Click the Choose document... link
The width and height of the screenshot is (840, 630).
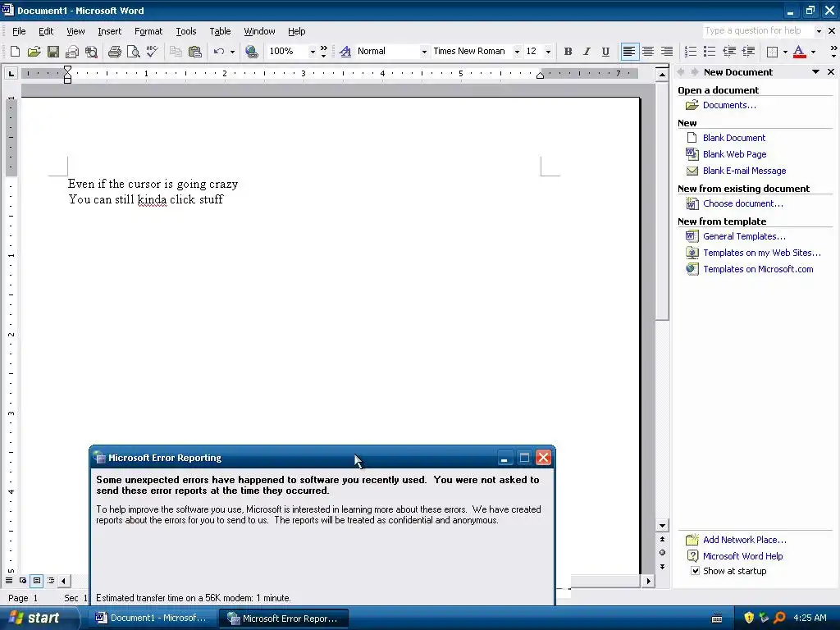point(742,203)
